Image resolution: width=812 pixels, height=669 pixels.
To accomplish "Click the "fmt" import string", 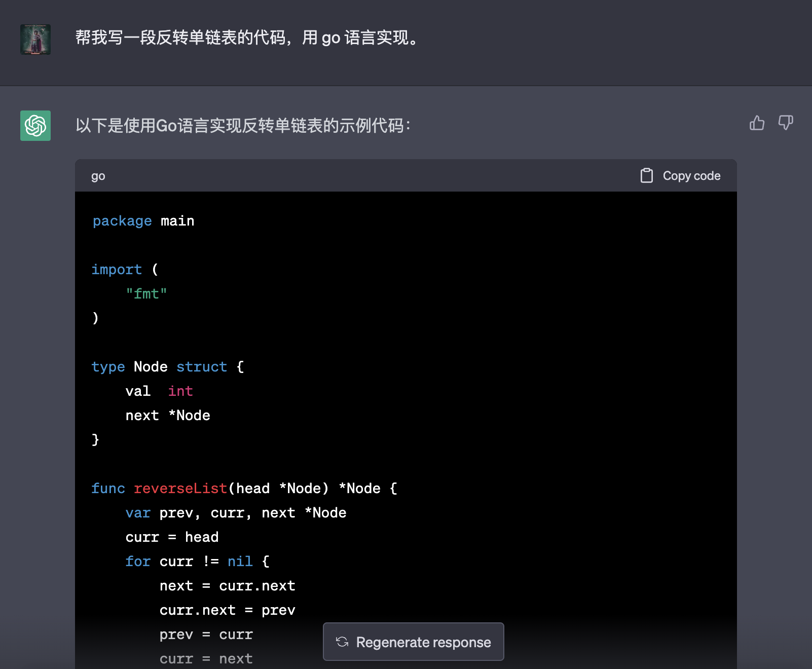I will [x=146, y=294].
